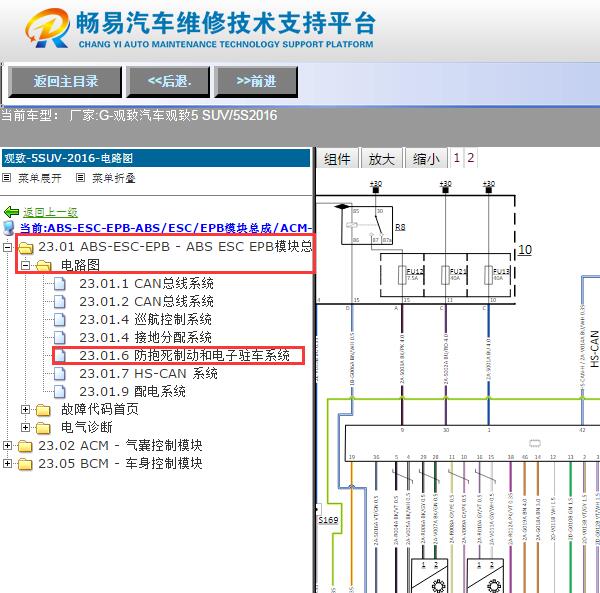Open 23.01.7 HS-CAN 系统 diagram

[148, 373]
